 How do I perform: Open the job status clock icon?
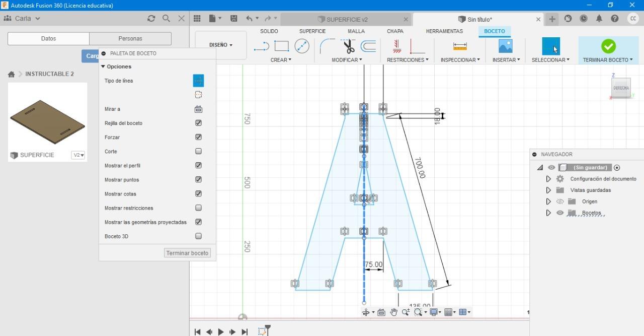point(584,19)
